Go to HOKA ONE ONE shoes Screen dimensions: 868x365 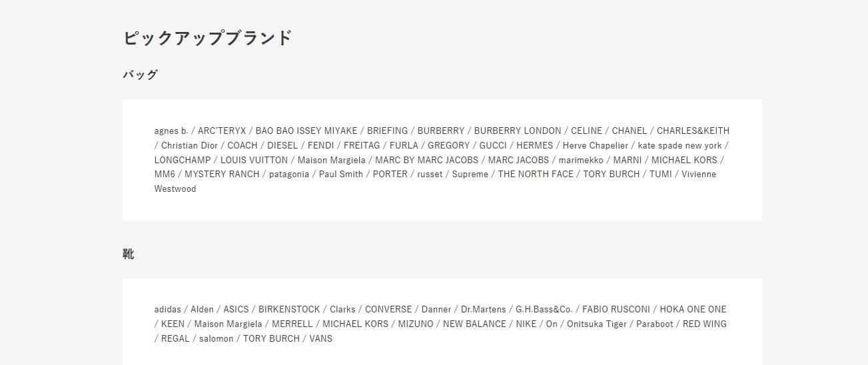(693, 310)
